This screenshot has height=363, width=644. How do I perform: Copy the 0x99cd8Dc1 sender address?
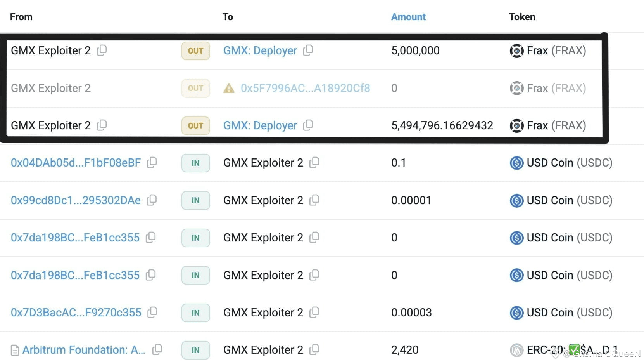pos(152,200)
